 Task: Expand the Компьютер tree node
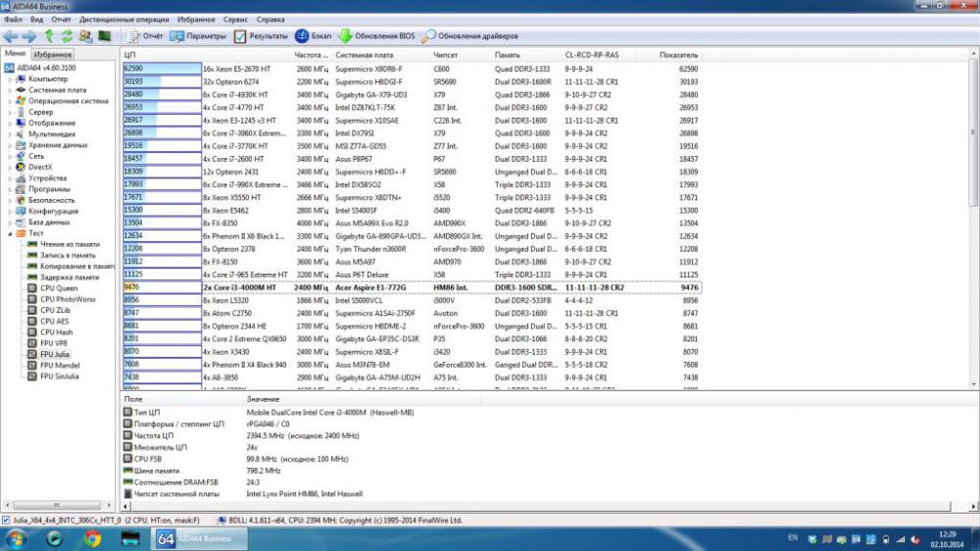(10, 79)
